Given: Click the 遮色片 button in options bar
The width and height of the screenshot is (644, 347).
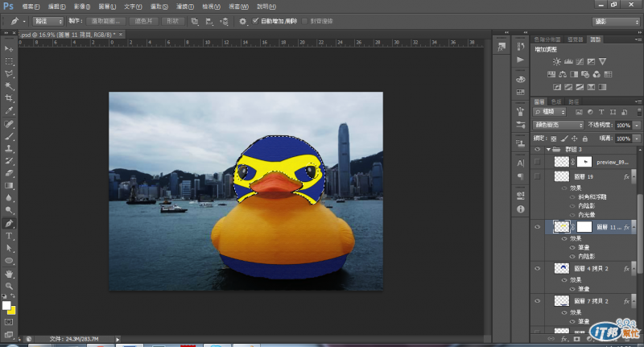Looking at the screenshot, I should (143, 22).
